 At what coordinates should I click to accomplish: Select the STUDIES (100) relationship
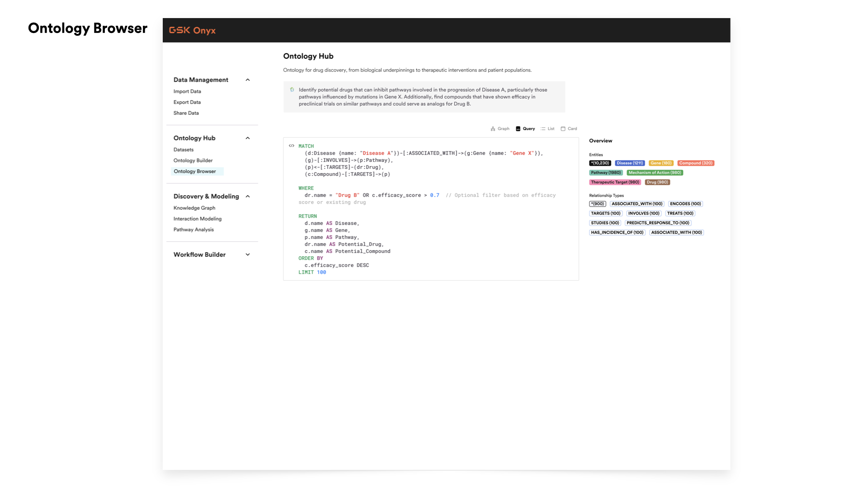click(605, 223)
